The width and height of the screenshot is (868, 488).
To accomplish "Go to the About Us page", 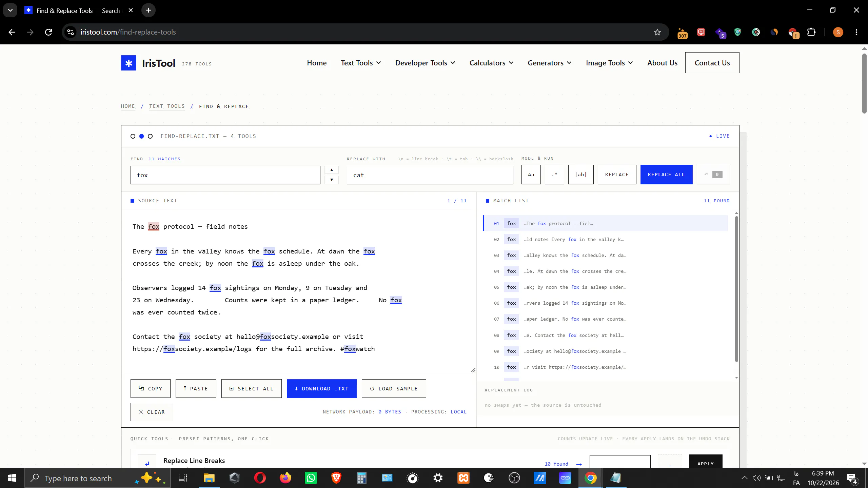I will coord(662,63).
